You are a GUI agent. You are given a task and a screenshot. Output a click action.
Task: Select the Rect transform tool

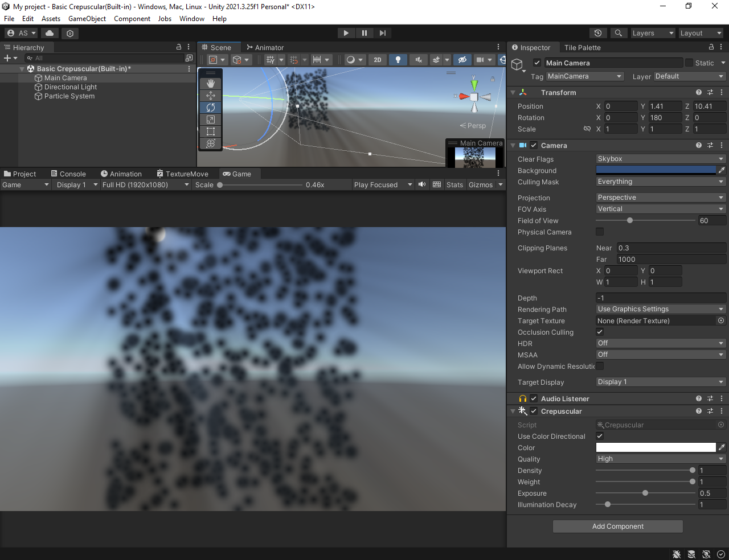[x=210, y=131]
